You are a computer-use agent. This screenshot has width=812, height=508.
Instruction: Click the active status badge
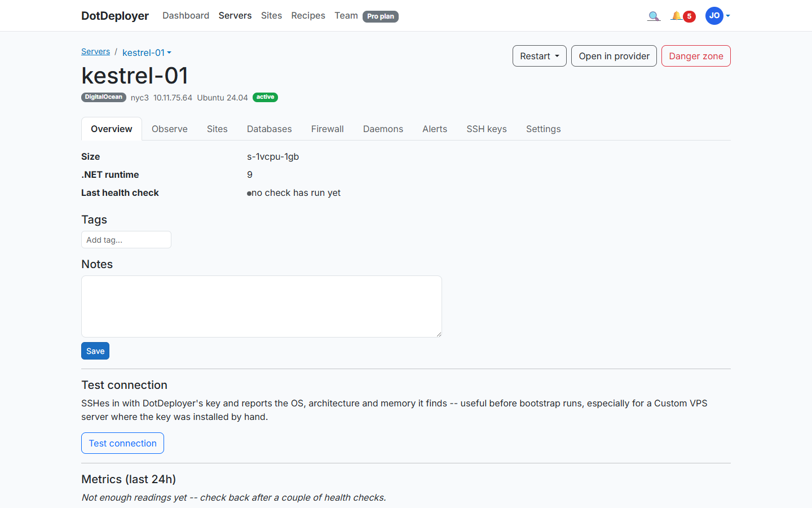click(x=265, y=97)
